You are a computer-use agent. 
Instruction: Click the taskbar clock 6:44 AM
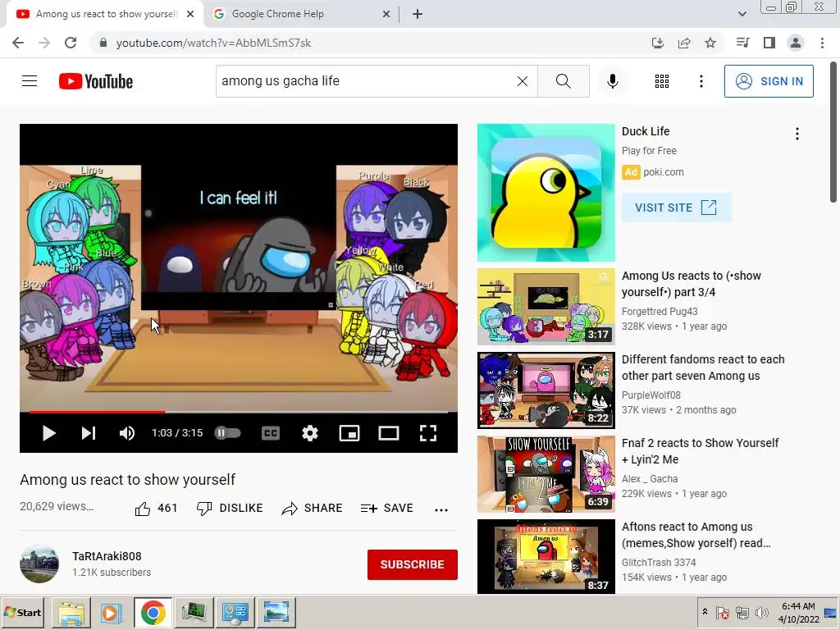[x=798, y=606]
